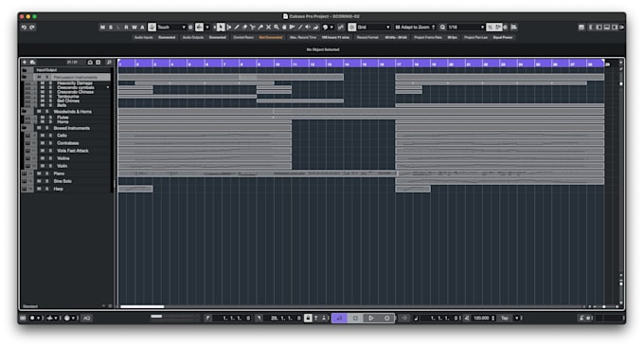Toggle global Solo state button S
644x348 pixels.
[111, 27]
